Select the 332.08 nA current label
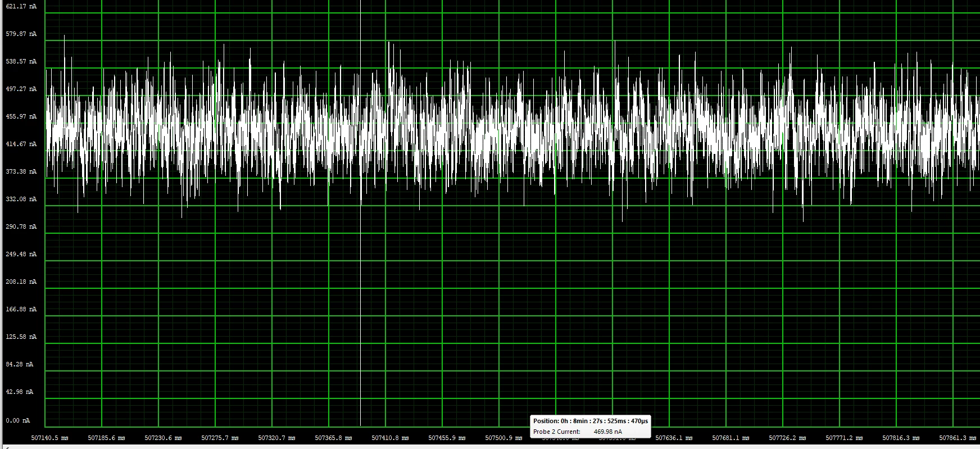 21,199
